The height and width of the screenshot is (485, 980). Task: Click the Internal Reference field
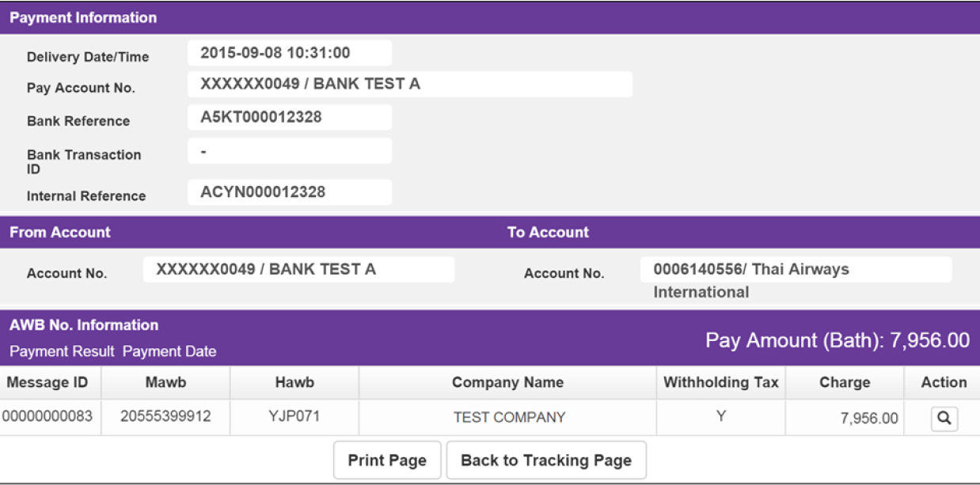pyautogui.click(x=290, y=192)
